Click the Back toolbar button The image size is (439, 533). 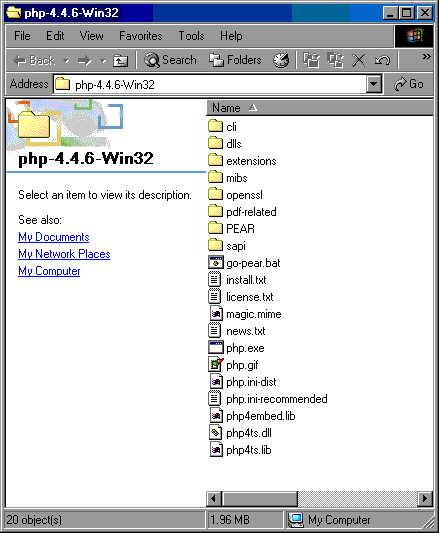[33, 61]
